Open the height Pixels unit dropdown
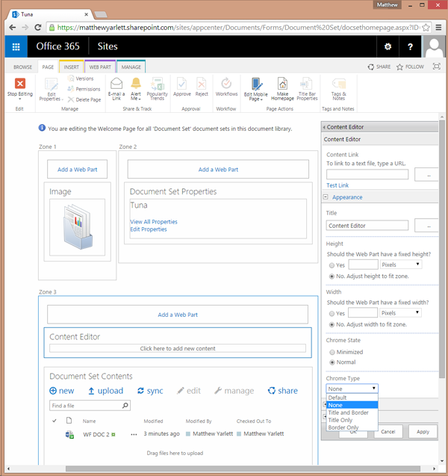This screenshot has width=448, height=476. [401, 265]
